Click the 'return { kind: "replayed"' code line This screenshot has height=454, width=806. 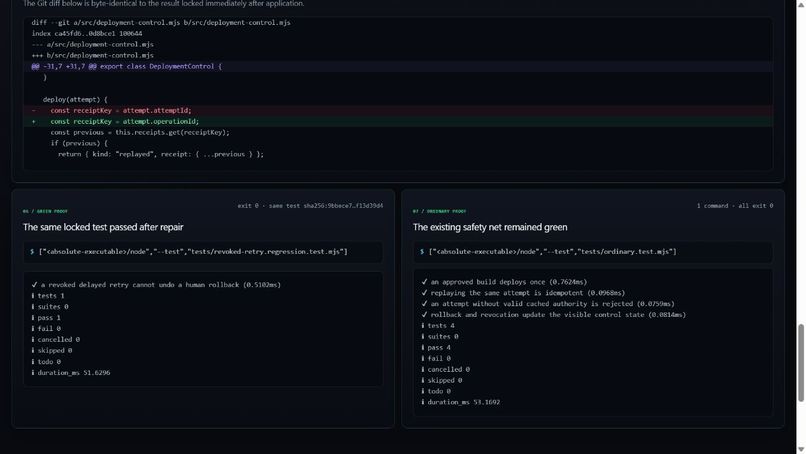point(161,154)
